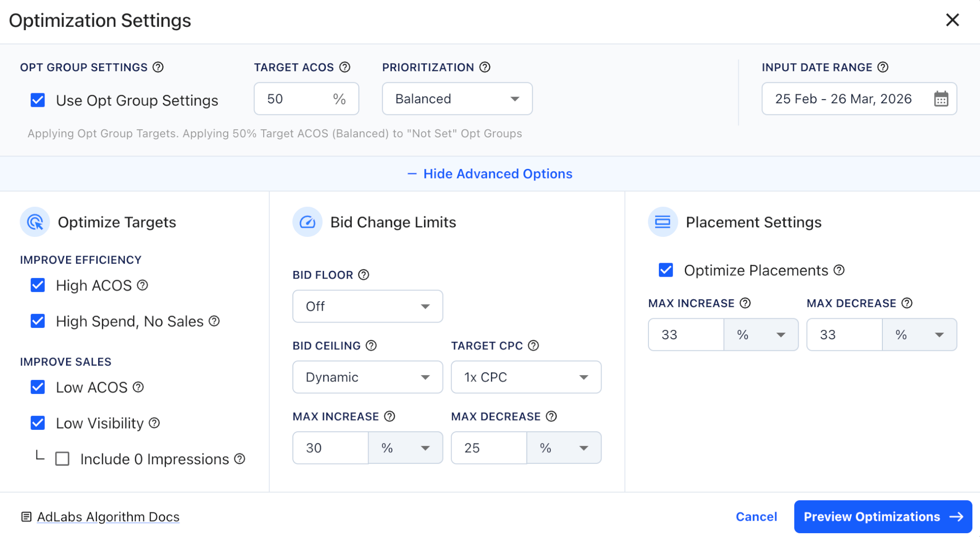This screenshot has width=980, height=537.
Task: Toggle the High ACOS checkbox
Action: click(x=38, y=285)
